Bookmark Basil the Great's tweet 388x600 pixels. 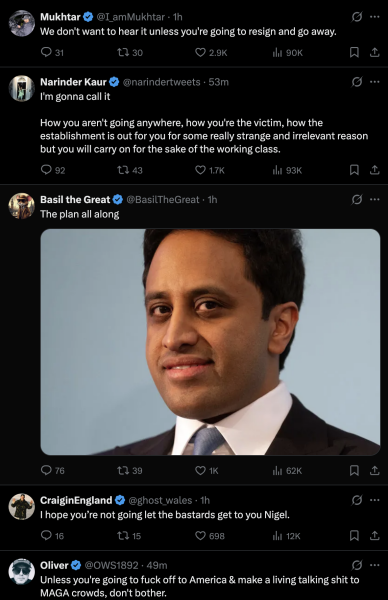(x=354, y=470)
